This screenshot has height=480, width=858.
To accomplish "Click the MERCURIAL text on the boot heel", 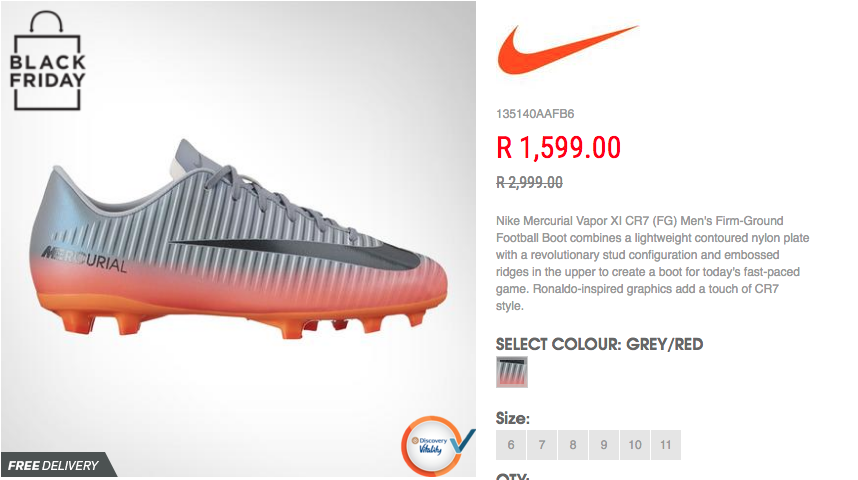I will click(84, 260).
